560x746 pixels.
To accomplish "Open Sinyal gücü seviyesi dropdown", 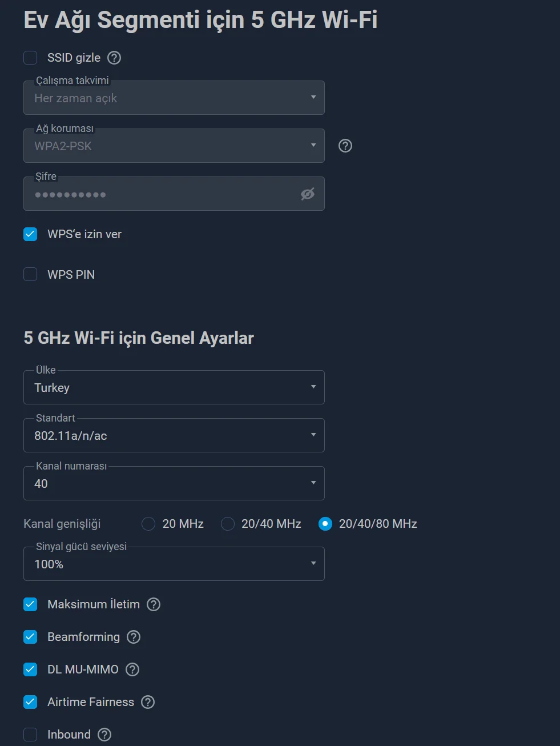I will [174, 564].
